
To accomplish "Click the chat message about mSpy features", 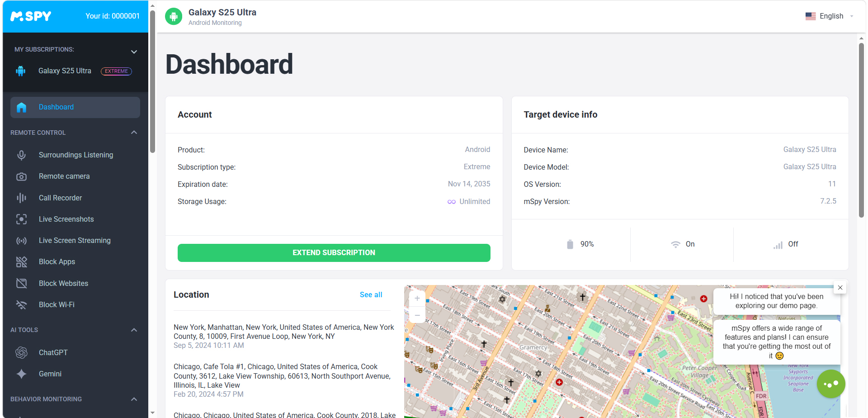I will tap(777, 342).
